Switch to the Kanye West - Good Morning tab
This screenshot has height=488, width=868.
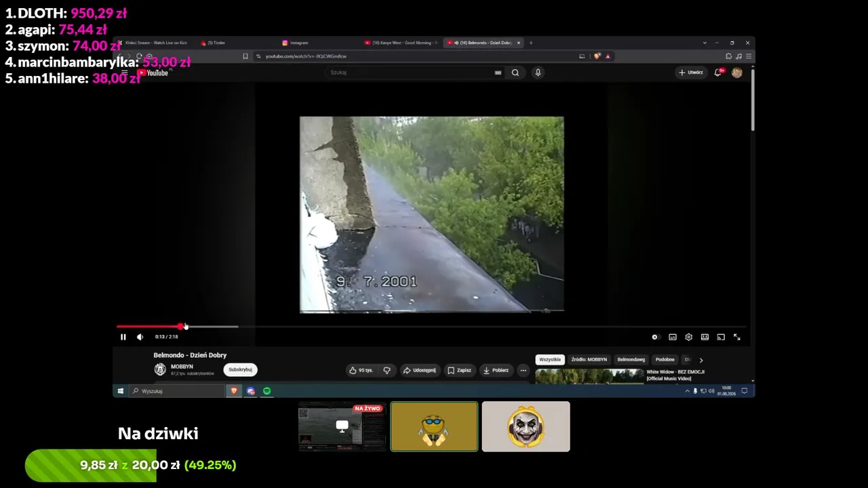(x=401, y=43)
